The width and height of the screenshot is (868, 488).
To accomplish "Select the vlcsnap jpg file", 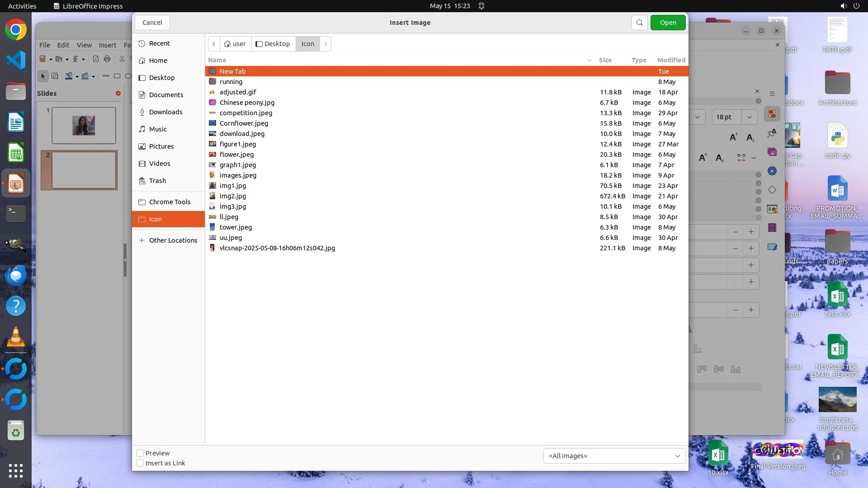I will [277, 248].
